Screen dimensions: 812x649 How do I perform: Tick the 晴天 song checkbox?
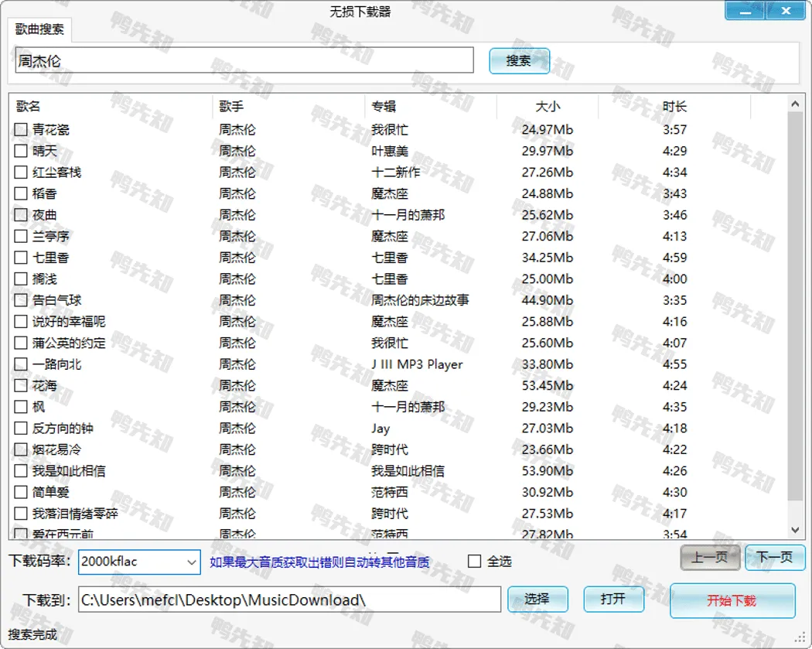21,151
